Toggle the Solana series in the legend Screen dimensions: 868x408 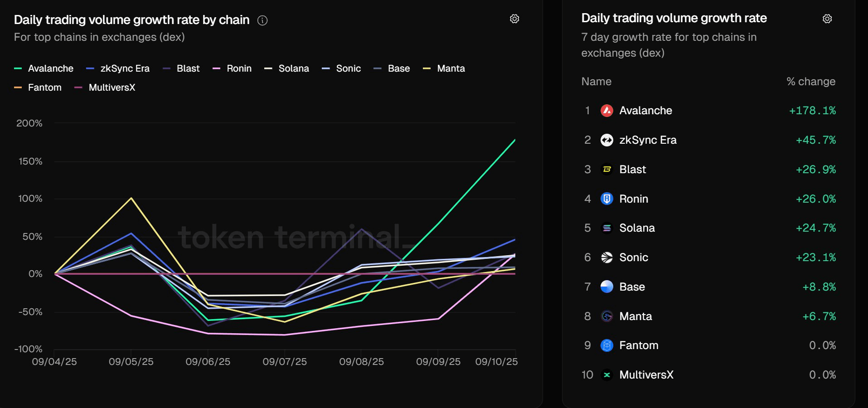[287, 68]
